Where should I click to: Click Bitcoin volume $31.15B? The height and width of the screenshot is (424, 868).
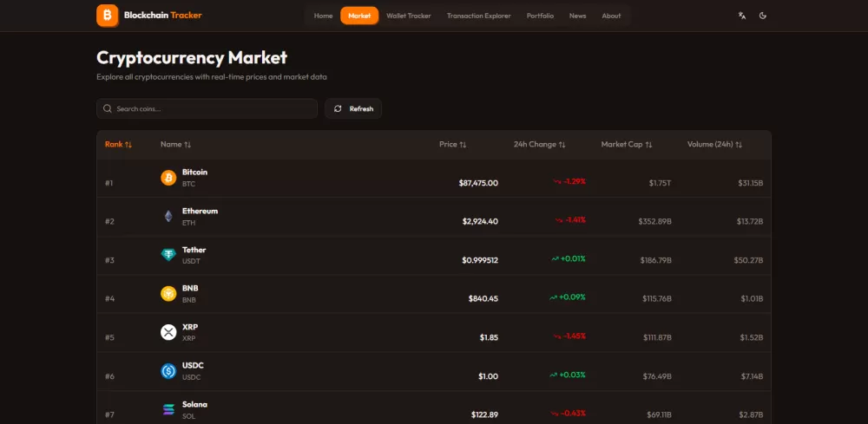(751, 182)
